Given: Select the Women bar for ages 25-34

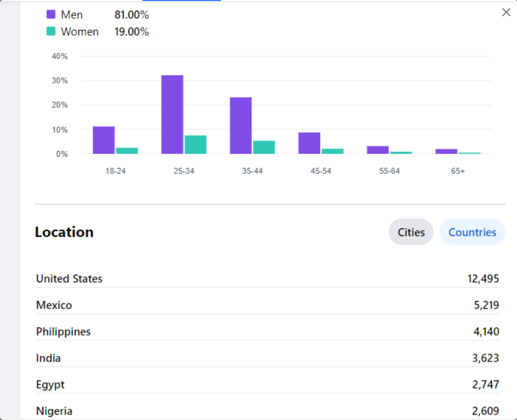Looking at the screenshot, I should tap(195, 145).
